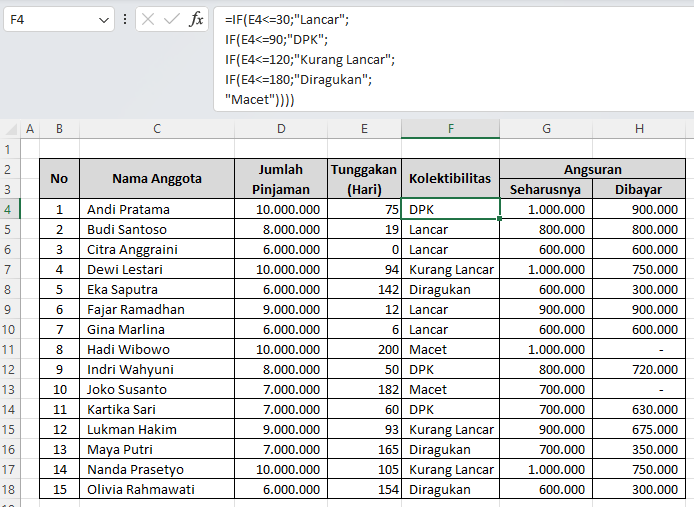Click the Select All corner triangle
This screenshot has height=507, width=694.
click(9, 129)
